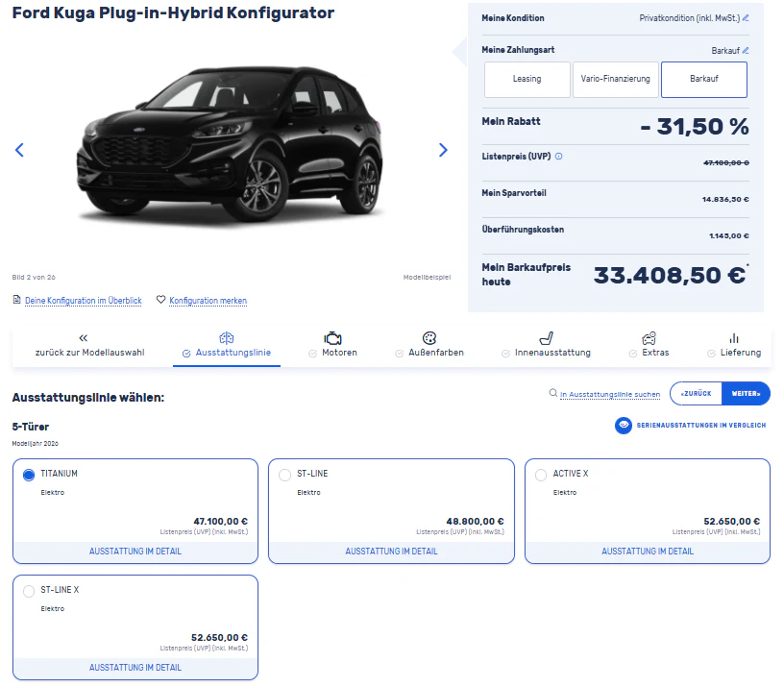Show the next car image
The image size is (784, 687).
(443, 150)
